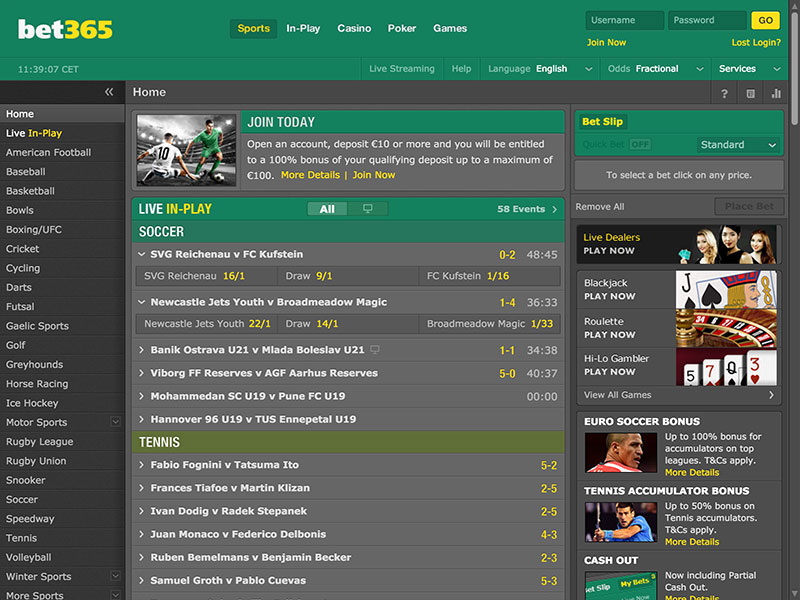Collapse the SVG Reichenau v FC Kufstein match
The image size is (800, 600).
tap(141, 254)
